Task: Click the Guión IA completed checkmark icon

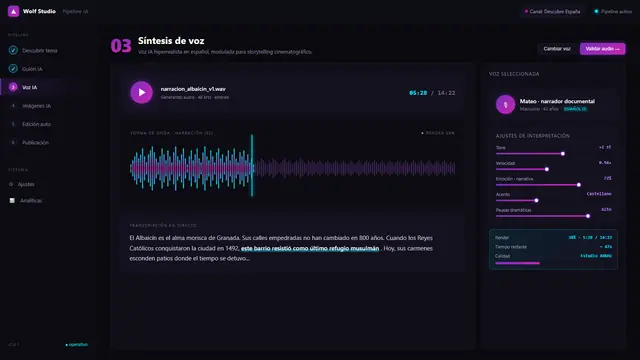Action: click(13, 69)
